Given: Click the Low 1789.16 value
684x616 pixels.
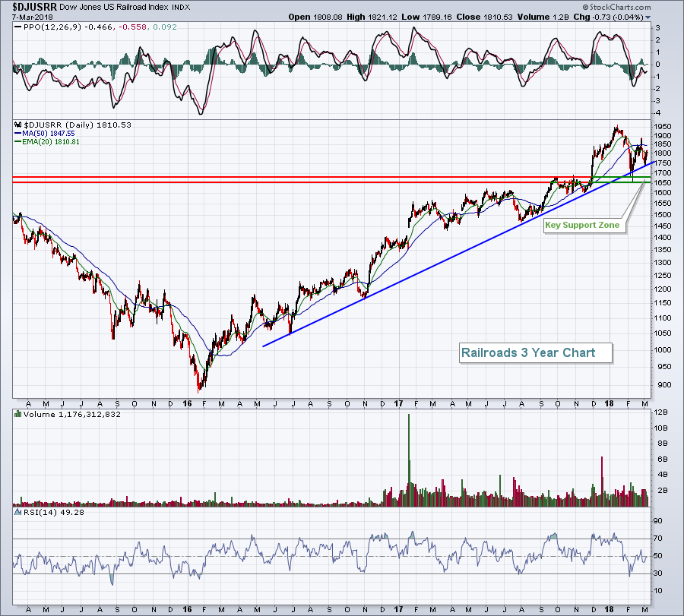Looking at the screenshot, I should pos(426,17).
